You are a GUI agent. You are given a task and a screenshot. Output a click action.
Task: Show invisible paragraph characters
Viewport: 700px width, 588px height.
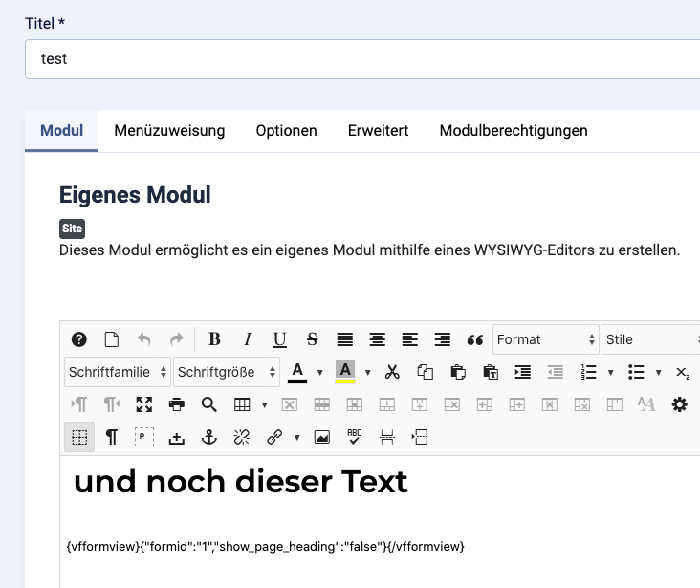[x=112, y=437]
